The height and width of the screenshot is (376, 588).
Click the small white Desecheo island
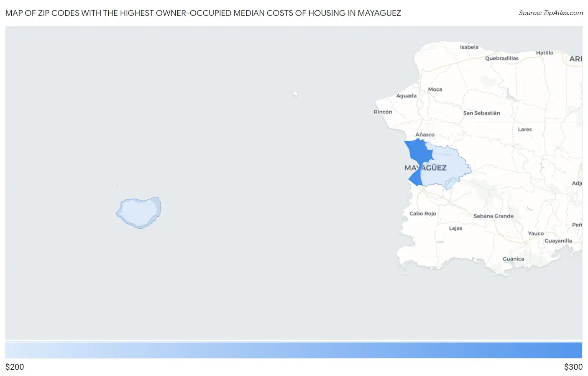pyautogui.click(x=295, y=94)
